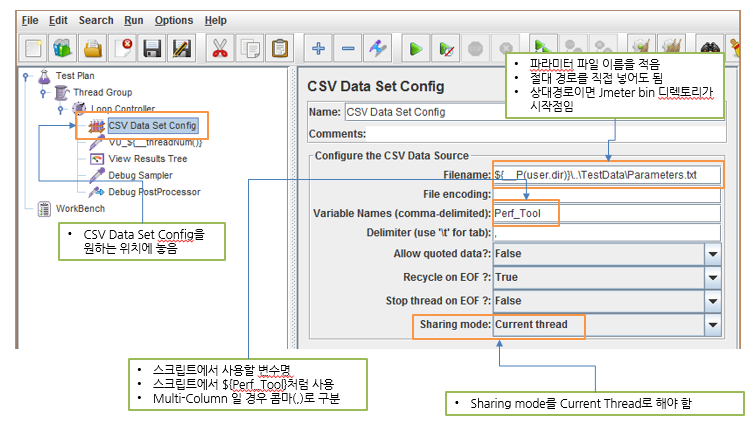753x427 pixels.
Task: Select View Results Tree in the tree
Action: [x=147, y=158]
